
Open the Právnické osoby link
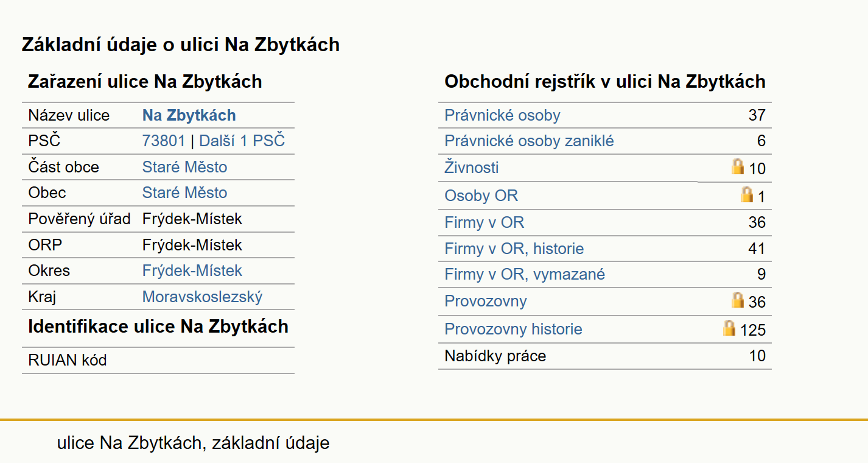click(x=502, y=115)
